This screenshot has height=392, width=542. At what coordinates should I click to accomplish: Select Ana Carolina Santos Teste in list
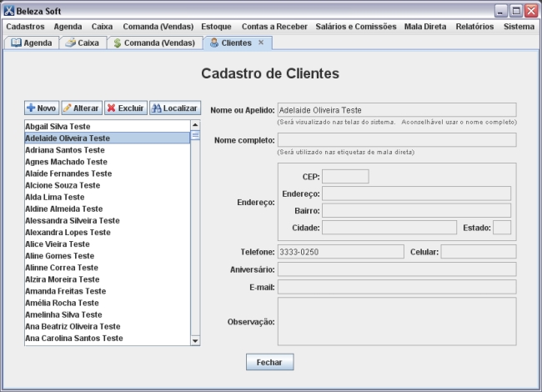[x=108, y=338]
